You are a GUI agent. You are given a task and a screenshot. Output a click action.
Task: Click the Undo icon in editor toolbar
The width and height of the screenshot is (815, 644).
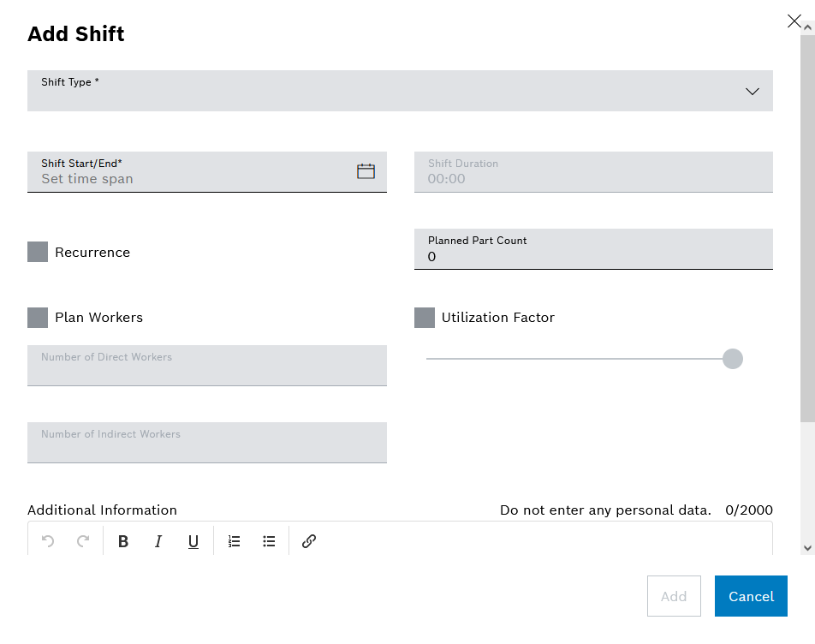click(48, 541)
